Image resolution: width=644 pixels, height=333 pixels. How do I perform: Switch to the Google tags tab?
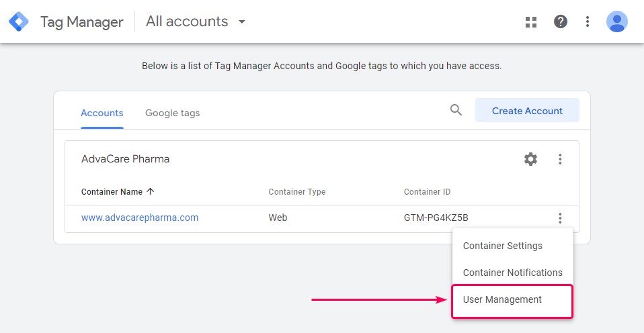173,113
